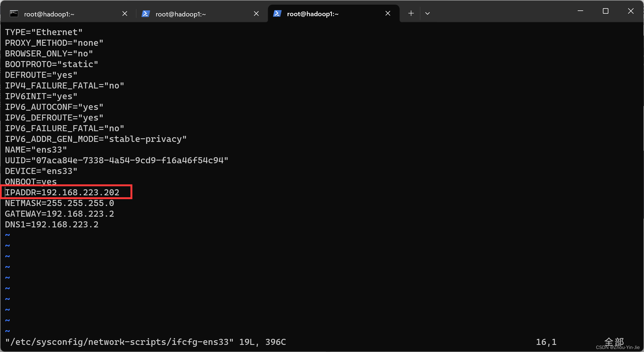Click the command prompt icon on first tab
The width and height of the screenshot is (644, 352).
pos(14,14)
